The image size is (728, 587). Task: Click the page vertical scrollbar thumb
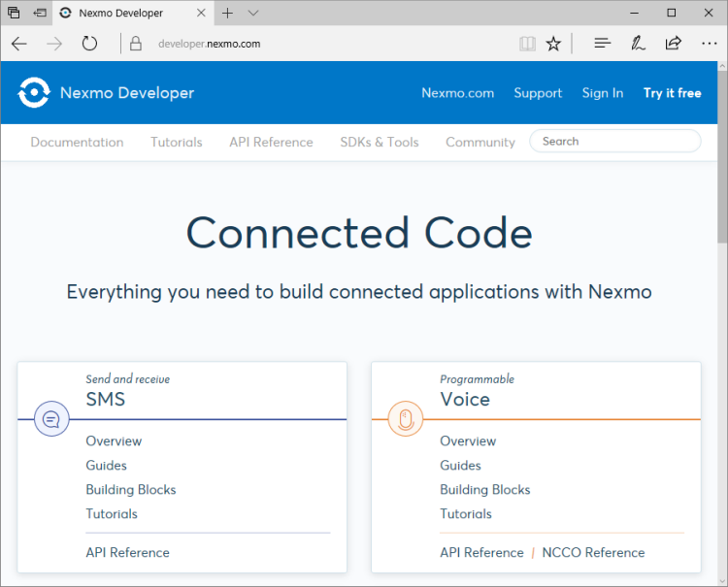(722, 156)
